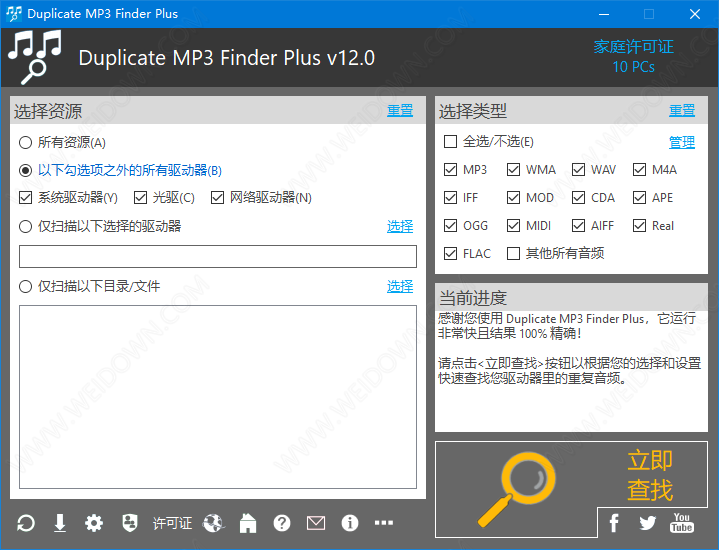Click the 家庭许可证 10 PCs link
This screenshot has width=719, height=550.
[634, 56]
